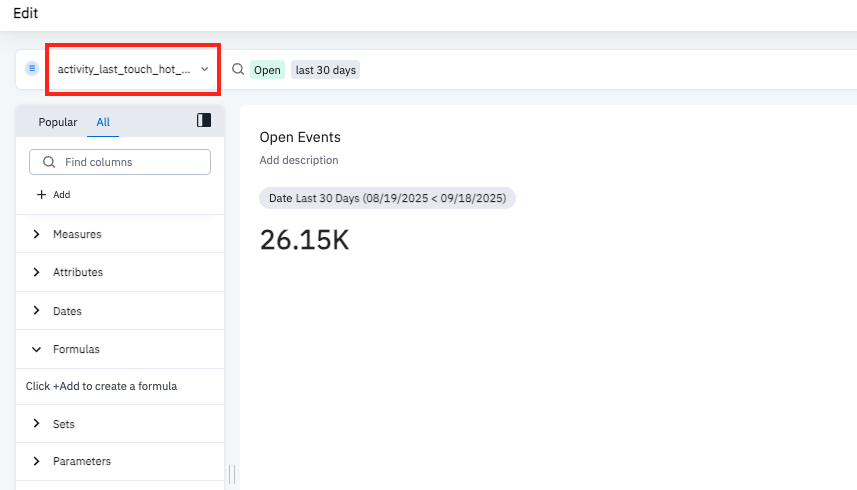
Task: Select the last 30 days search token
Action: pyautogui.click(x=325, y=70)
